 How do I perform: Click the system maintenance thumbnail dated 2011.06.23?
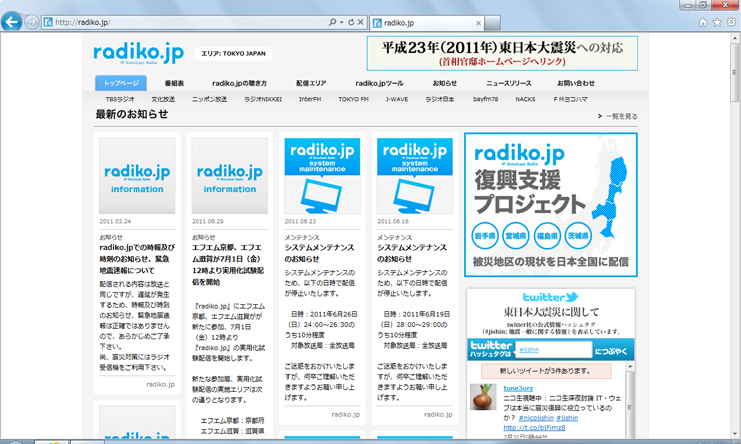(322, 176)
